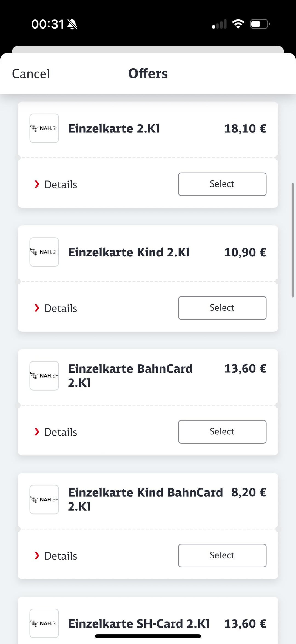The image size is (296, 644).
Task: Choose Select for Kind BahnCard 8,20 €
Action: [222, 555]
